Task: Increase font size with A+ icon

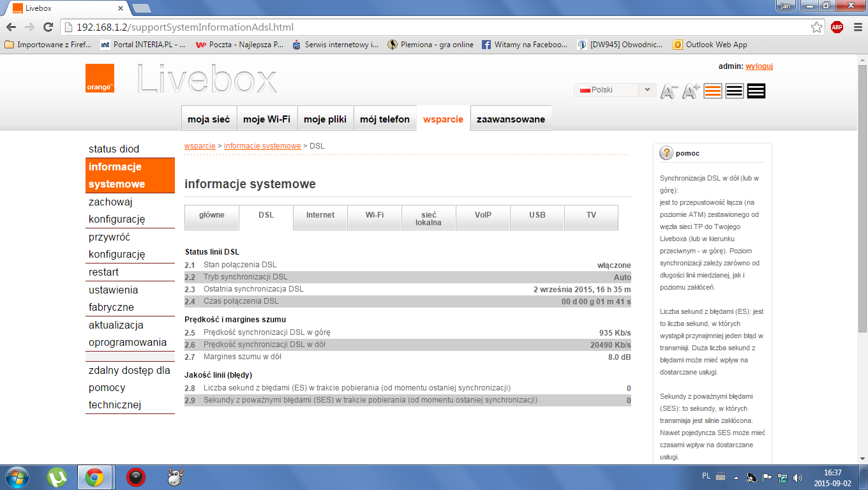Action: pyautogui.click(x=691, y=91)
